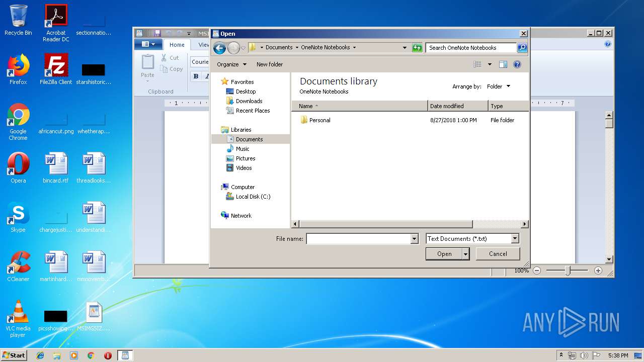Launch FileZilla Client desktop shortcut
This screenshot has width=644, height=362.
click(x=56, y=69)
